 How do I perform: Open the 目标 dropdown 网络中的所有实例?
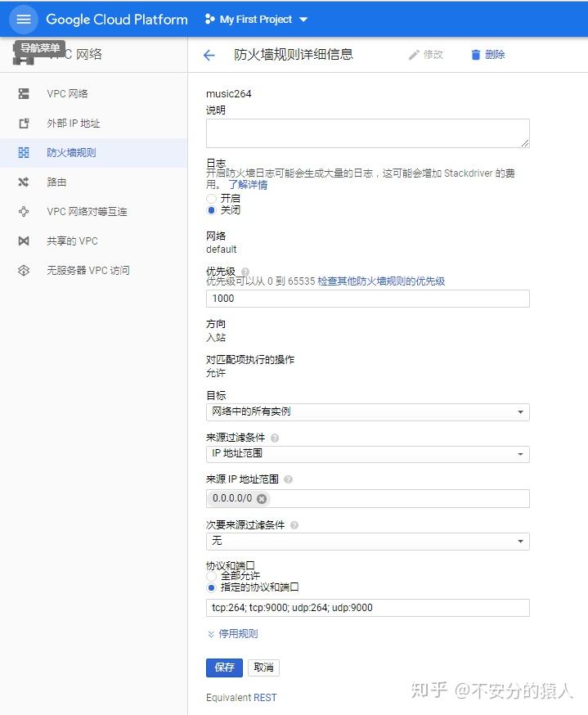point(367,411)
